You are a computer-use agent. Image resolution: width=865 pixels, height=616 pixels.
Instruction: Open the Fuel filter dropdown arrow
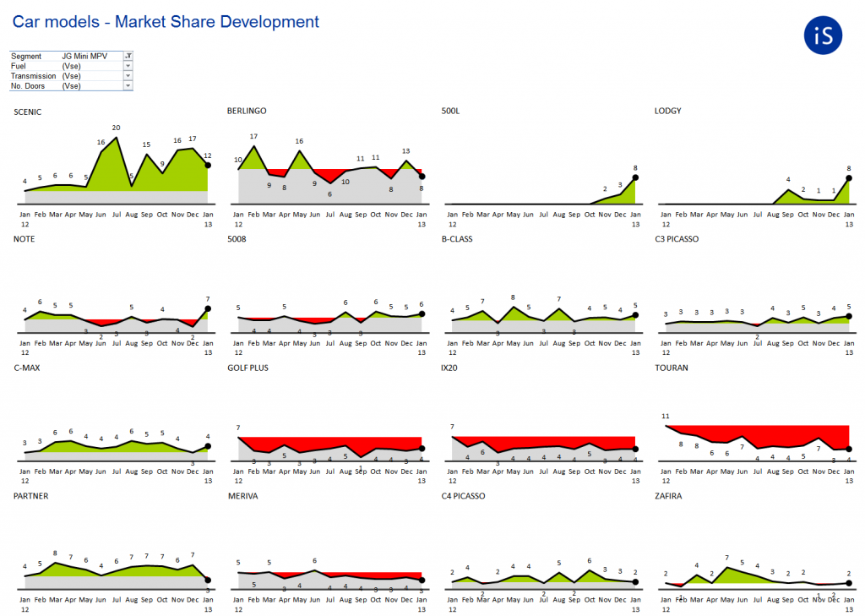(128, 66)
